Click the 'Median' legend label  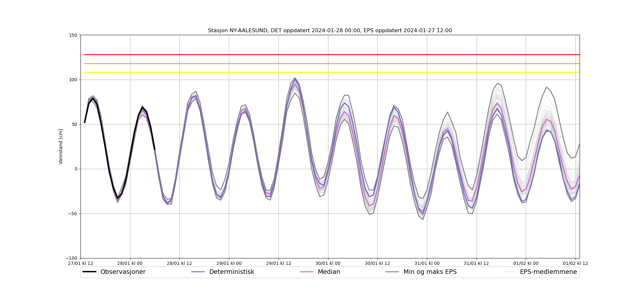tap(329, 272)
